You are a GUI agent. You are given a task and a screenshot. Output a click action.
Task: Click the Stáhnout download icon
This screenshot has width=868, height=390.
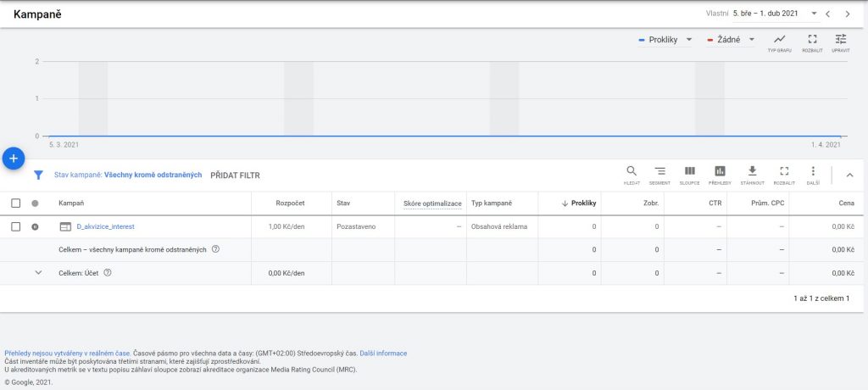coord(752,174)
